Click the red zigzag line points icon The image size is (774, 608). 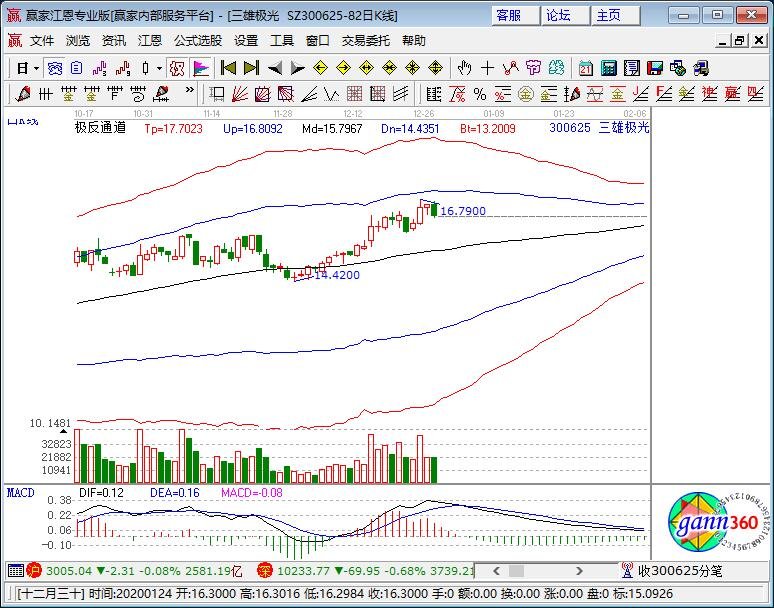coord(510,68)
